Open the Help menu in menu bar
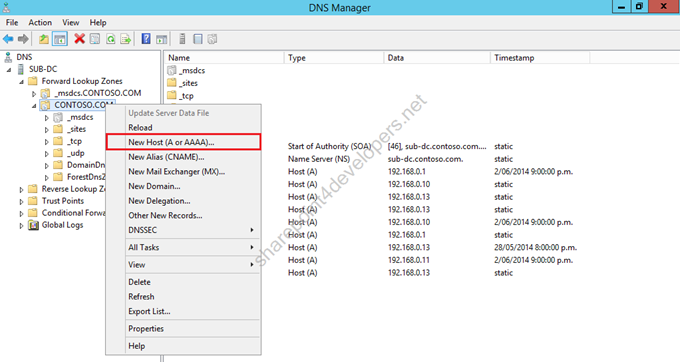The width and height of the screenshot is (680, 362). click(98, 23)
